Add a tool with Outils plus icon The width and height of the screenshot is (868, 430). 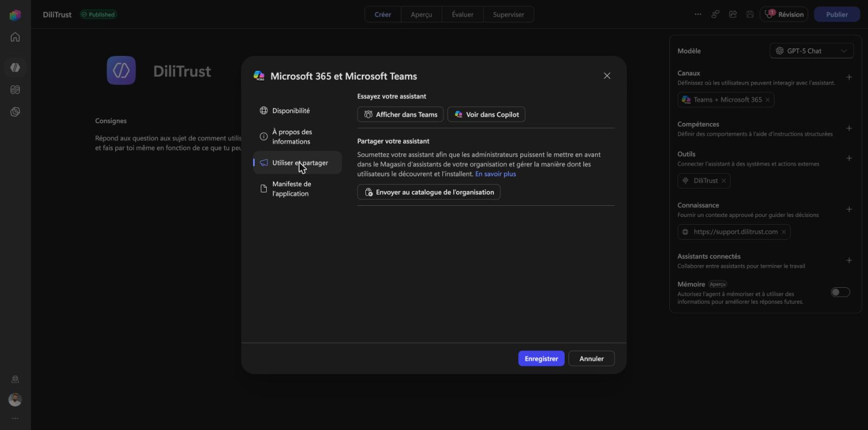point(849,158)
